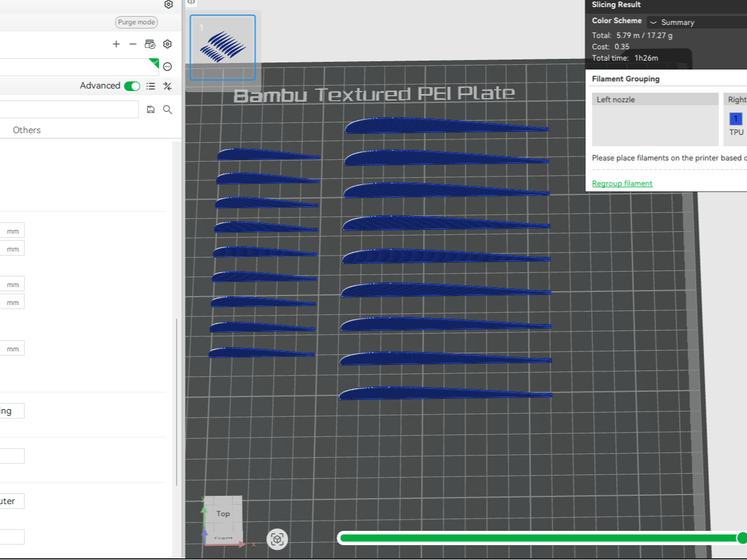Click the Purge mode button
Viewport: 747px width, 560px height.
(136, 23)
